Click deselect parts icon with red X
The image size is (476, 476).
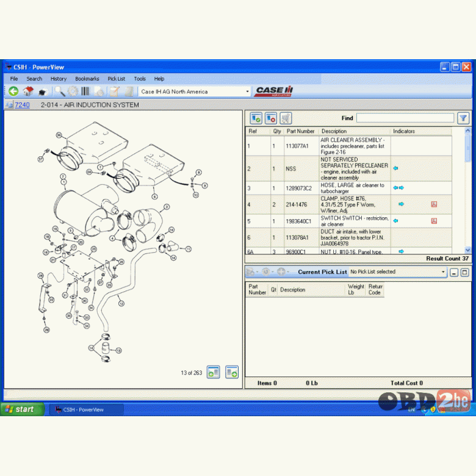point(271,118)
